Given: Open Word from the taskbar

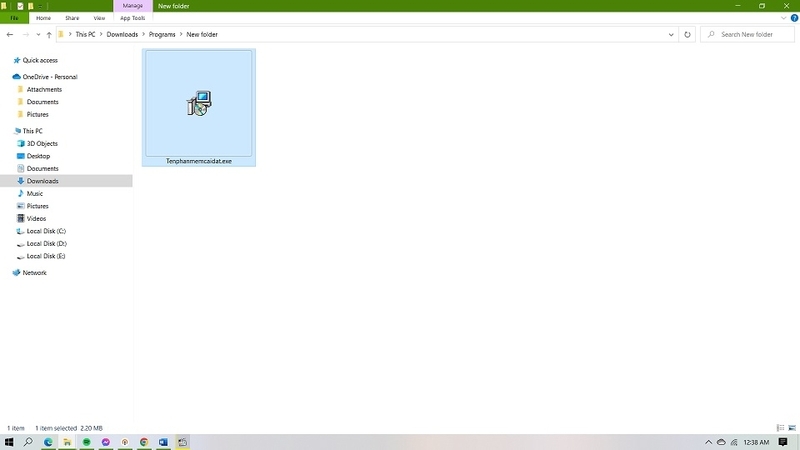Looking at the screenshot, I should (x=163, y=441).
